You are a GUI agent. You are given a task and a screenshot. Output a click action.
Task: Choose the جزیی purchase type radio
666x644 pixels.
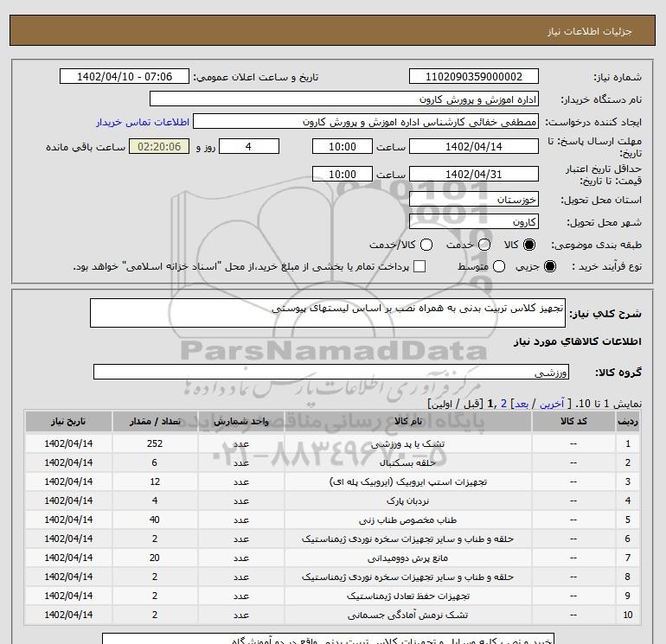[549, 266]
